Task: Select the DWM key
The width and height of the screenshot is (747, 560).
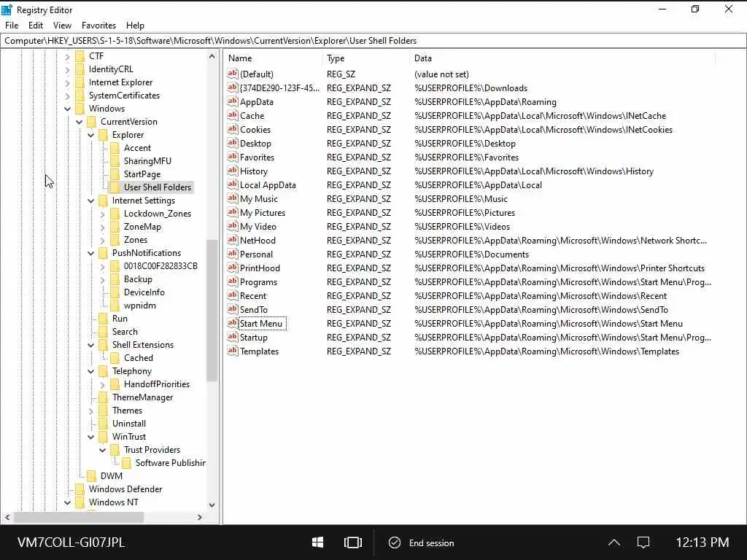Action: 112,475
